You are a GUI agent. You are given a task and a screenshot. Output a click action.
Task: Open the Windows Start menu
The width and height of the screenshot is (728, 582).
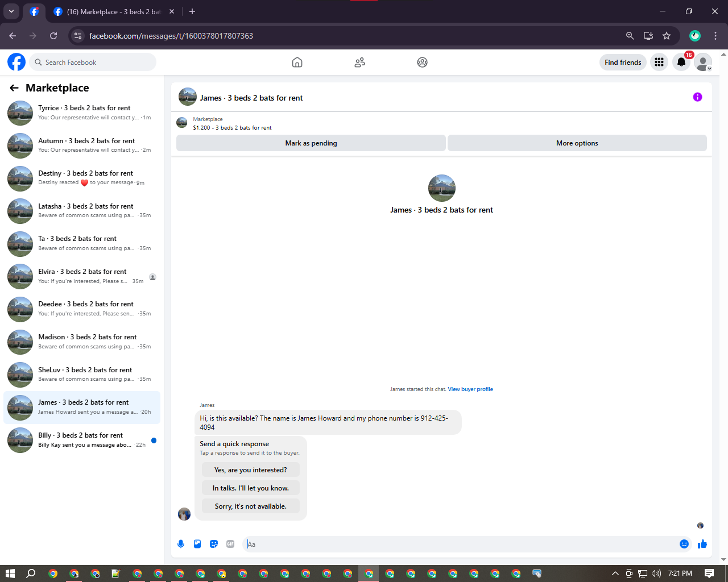click(10, 573)
